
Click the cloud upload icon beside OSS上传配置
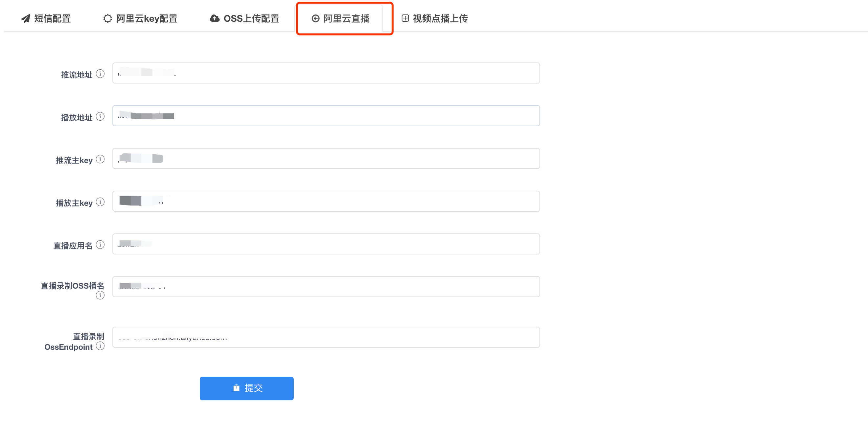(x=215, y=18)
